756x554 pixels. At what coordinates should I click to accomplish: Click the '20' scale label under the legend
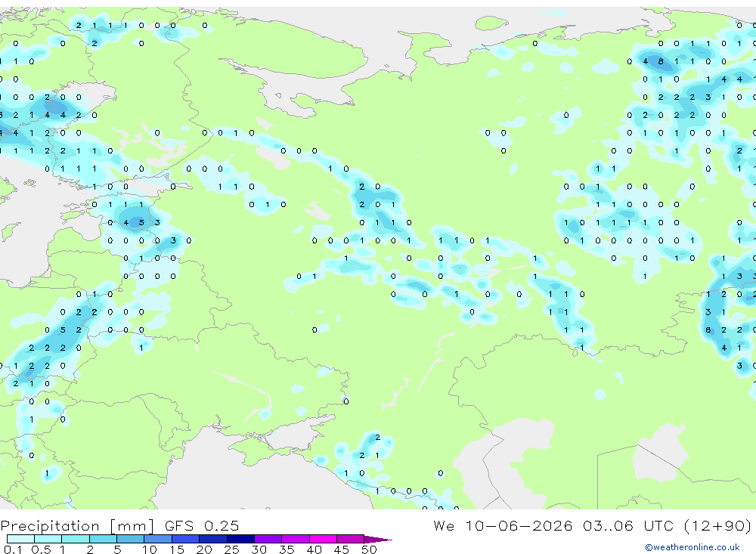[x=204, y=549]
